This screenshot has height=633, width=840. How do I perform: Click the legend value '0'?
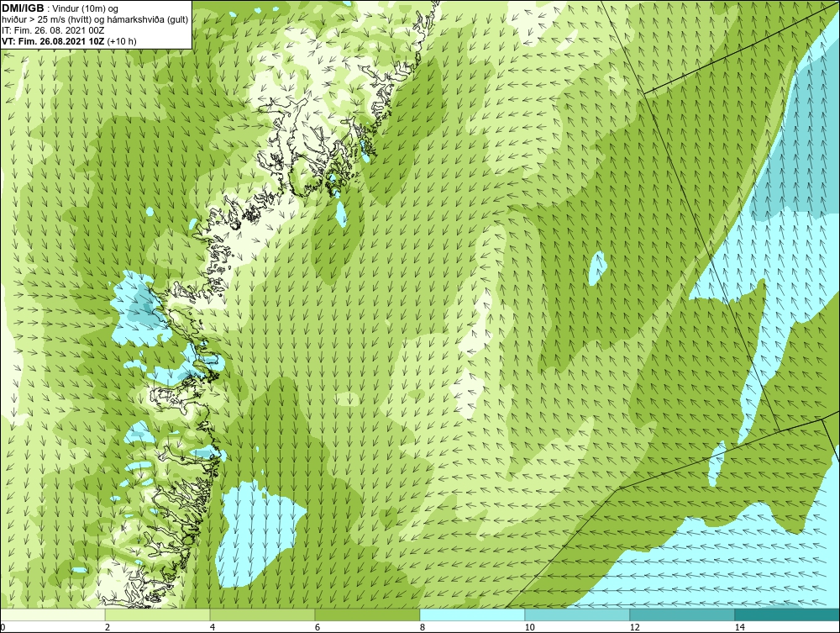(3, 627)
